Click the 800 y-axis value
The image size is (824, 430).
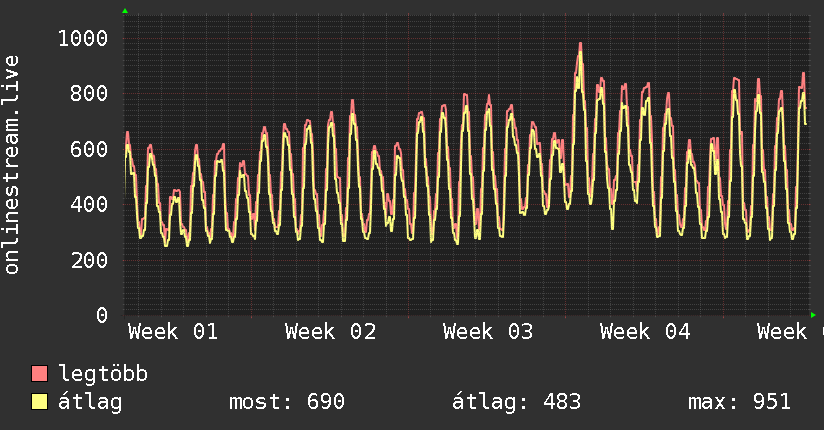click(x=89, y=94)
